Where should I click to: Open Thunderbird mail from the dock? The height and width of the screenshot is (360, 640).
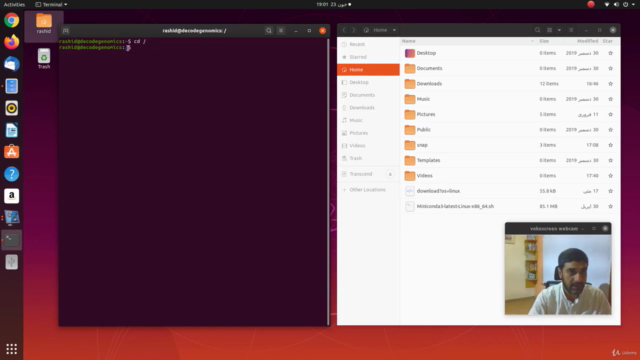11,64
